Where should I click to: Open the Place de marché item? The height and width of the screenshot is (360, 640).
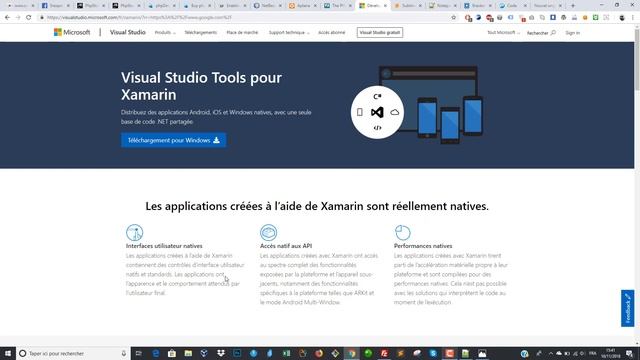pos(242,32)
